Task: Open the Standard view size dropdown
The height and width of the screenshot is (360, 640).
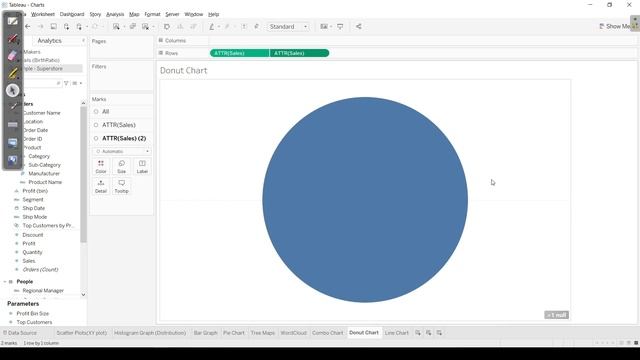Action: pyautogui.click(x=288, y=27)
